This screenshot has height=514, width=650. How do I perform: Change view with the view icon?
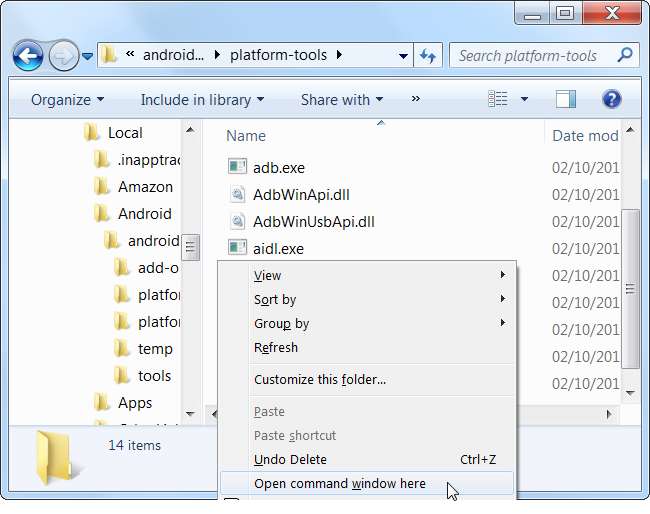tap(497, 99)
